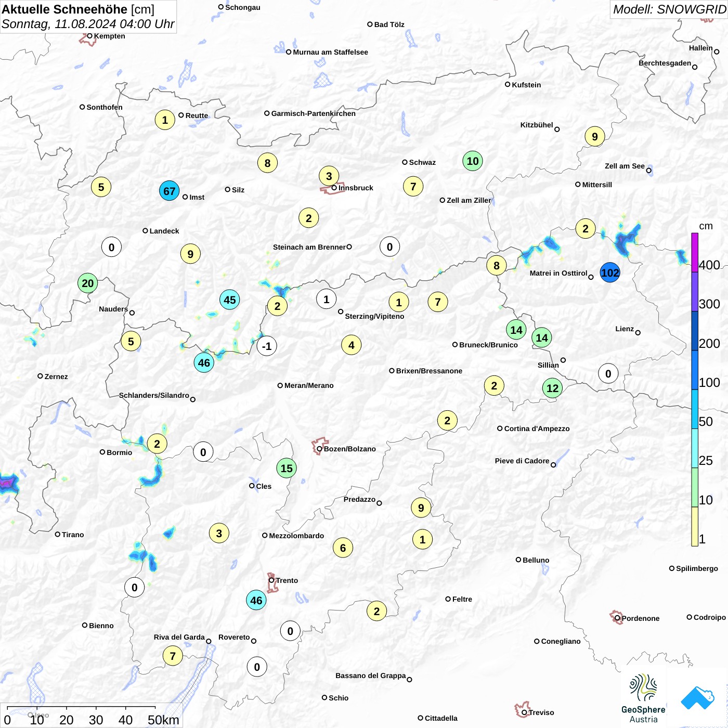Click the date "Sonntag, 11.08.2024 04:00 Uhr"

click(88, 24)
